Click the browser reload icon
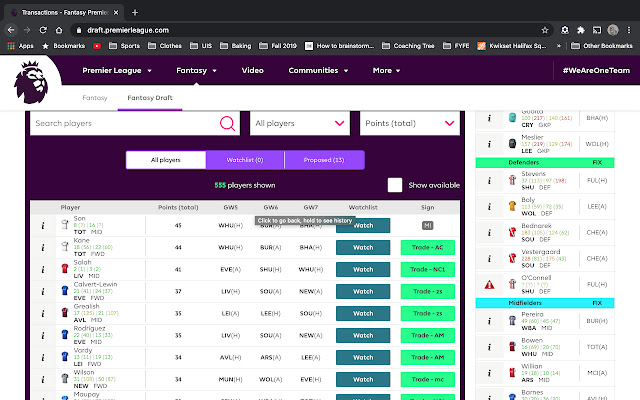The image size is (640, 400). [x=43, y=30]
